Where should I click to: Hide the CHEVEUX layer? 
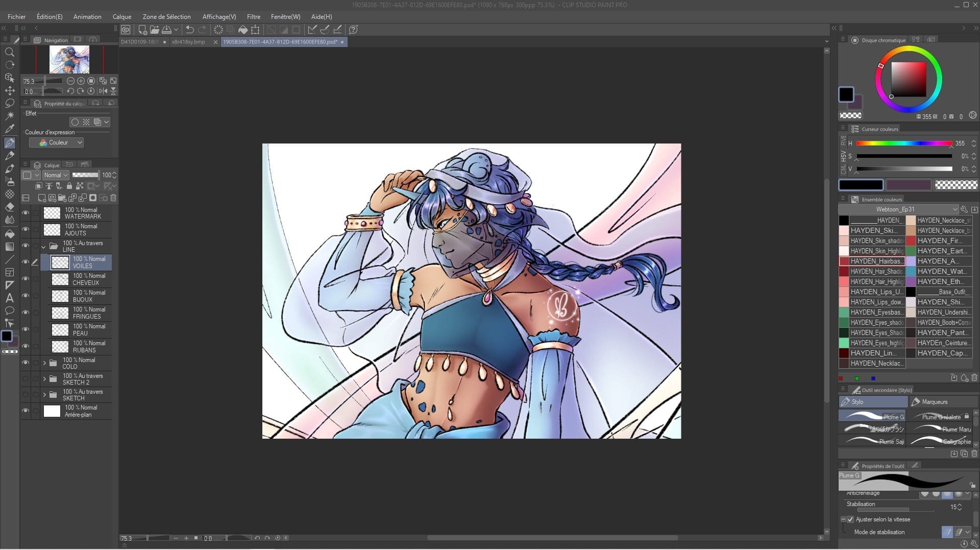pyautogui.click(x=25, y=279)
